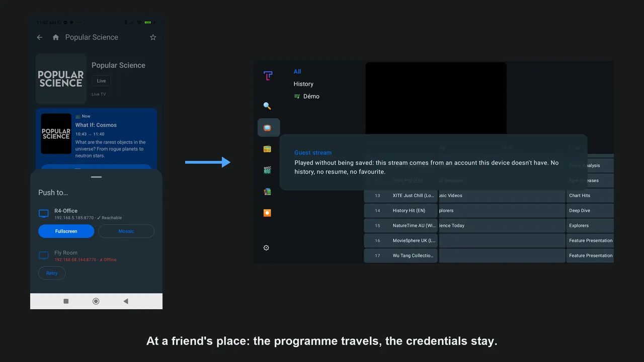Open the Deep Dive programme cell
Image resolution: width=644 pixels, height=362 pixels.
click(590, 211)
